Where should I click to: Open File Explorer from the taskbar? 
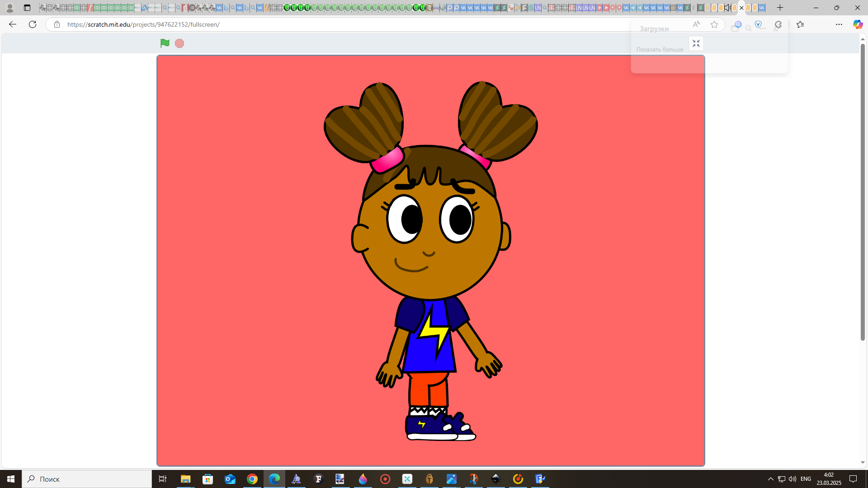click(x=185, y=479)
